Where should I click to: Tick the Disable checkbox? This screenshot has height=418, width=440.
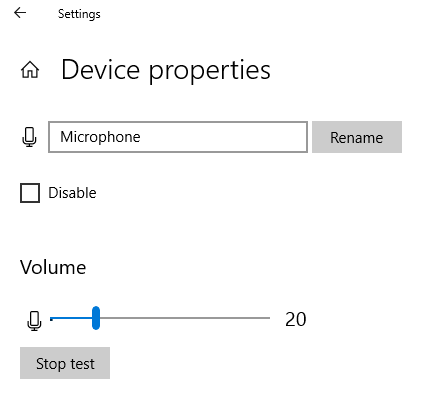point(30,193)
